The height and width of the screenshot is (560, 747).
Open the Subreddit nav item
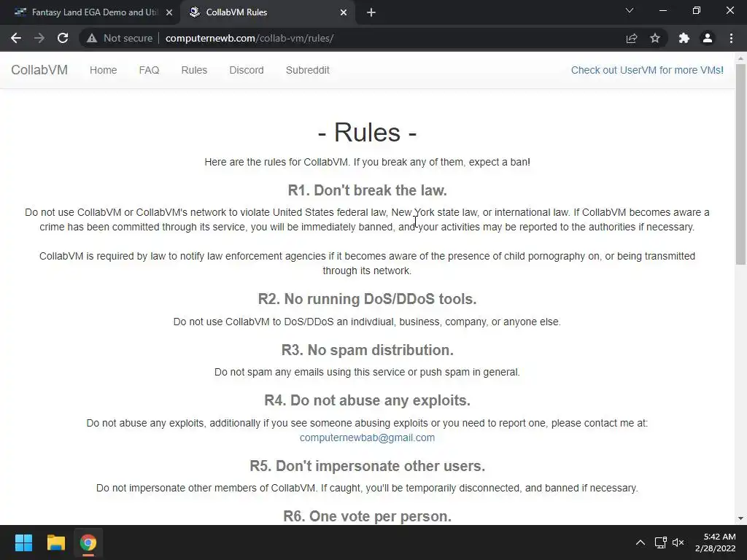[308, 70]
